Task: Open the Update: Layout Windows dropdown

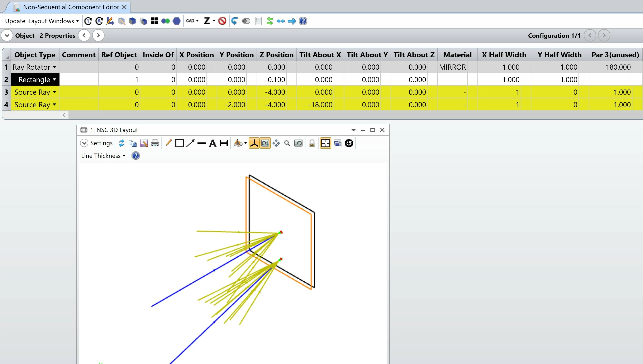Action: click(x=42, y=21)
